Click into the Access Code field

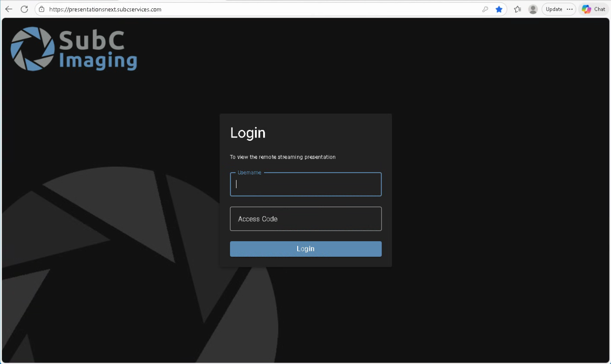tap(305, 219)
